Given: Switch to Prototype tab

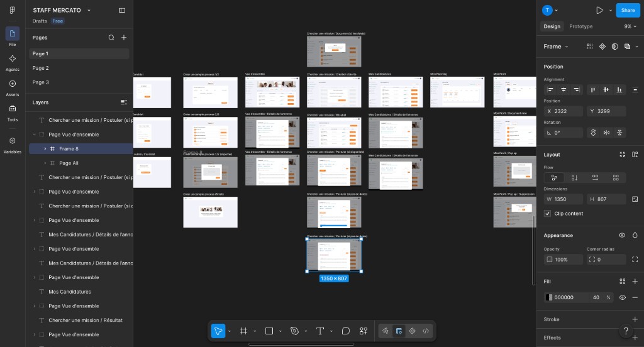Looking at the screenshot, I should (x=580, y=26).
